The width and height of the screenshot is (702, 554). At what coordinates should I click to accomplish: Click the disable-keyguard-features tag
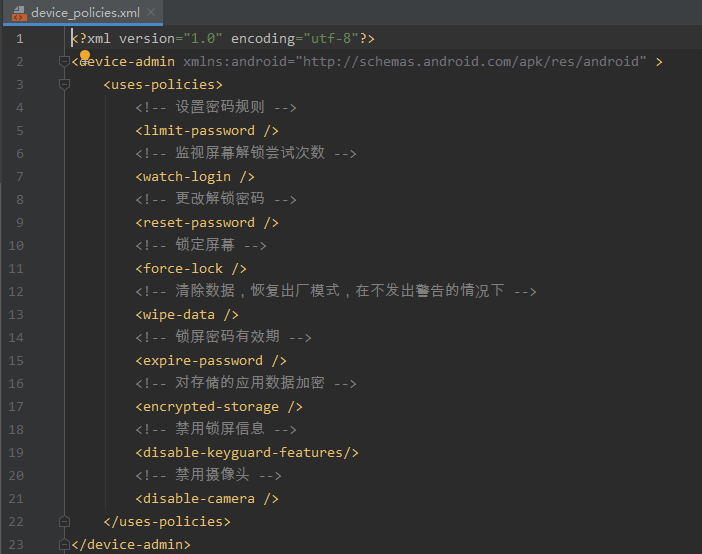(247, 453)
